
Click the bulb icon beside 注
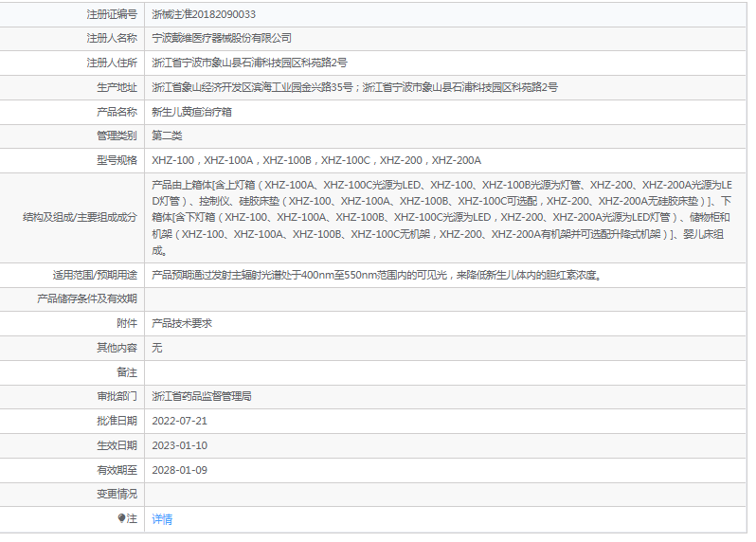pos(121,518)
